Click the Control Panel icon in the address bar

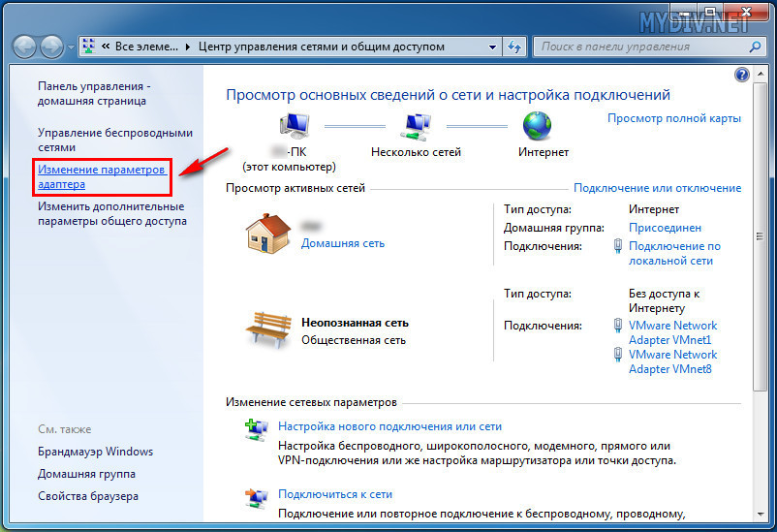(89, 47)
